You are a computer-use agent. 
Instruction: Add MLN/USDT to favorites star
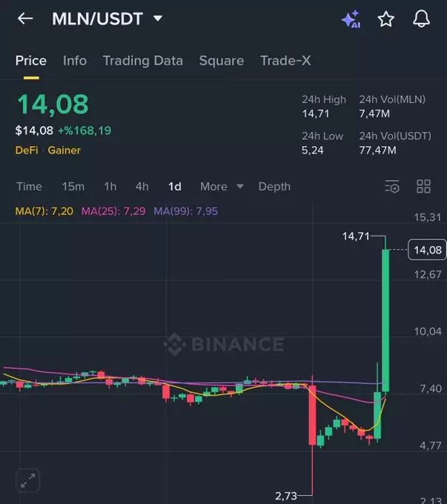coord(386,19)
